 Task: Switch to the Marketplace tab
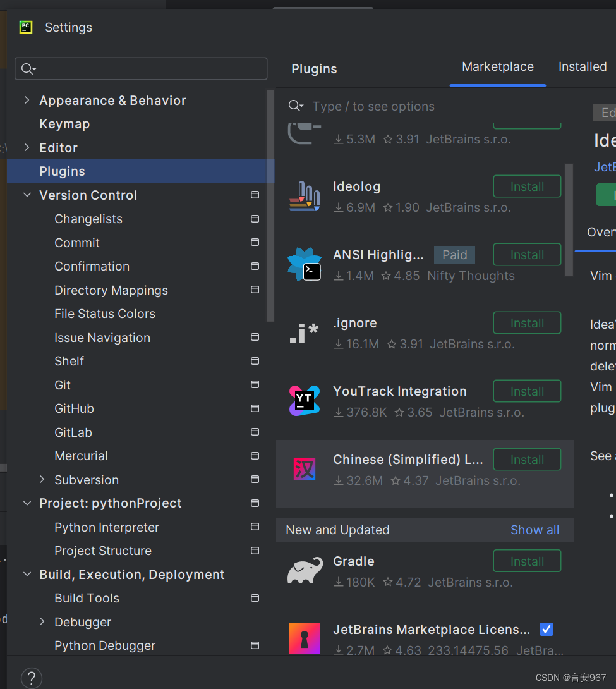coord(498,67)
